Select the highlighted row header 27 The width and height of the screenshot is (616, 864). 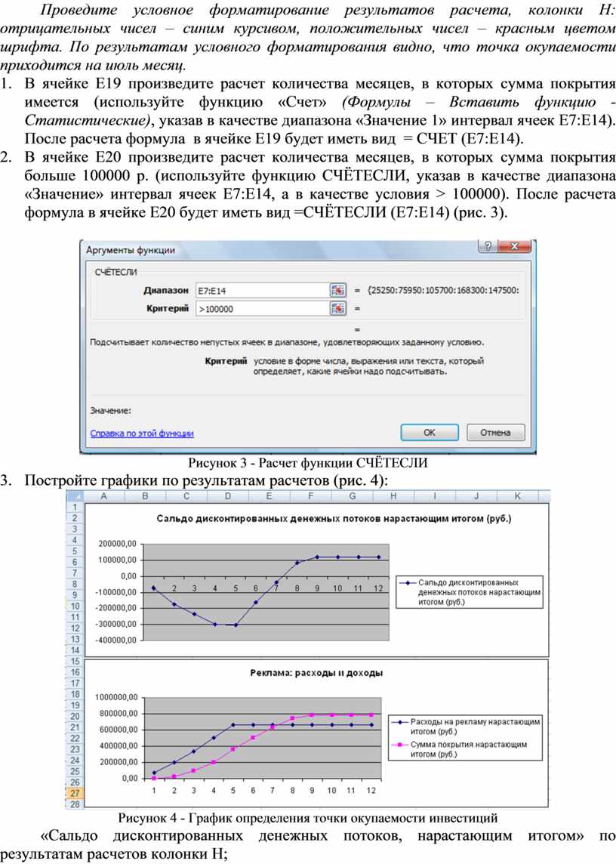pyautogui.click(x=75, y=794)
